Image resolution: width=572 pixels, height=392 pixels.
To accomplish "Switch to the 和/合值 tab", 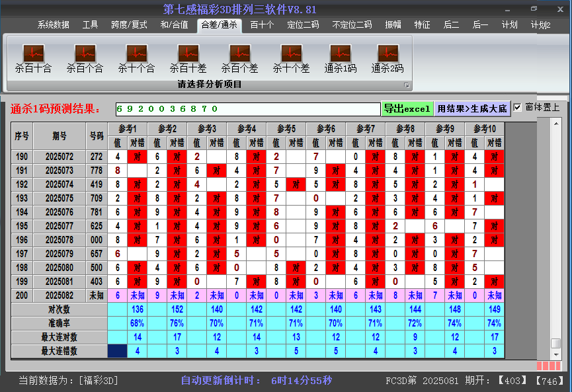I will pos(175,25).
